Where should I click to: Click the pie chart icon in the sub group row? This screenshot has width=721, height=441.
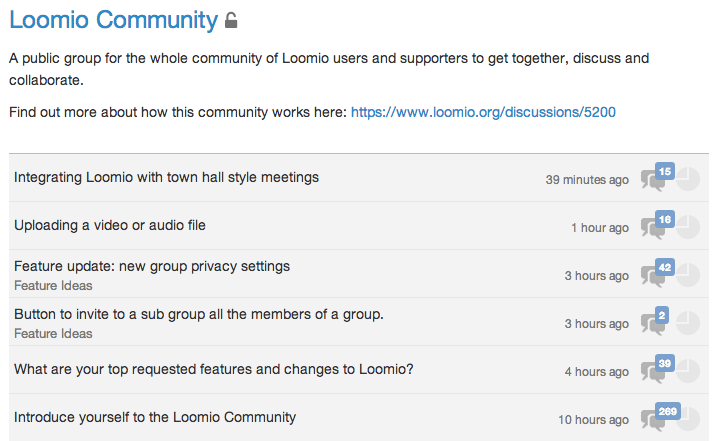click(x=688, y=323)
